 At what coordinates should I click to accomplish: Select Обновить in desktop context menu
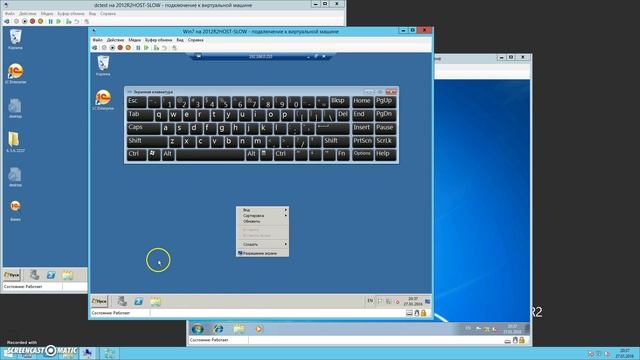pos(262,221)
